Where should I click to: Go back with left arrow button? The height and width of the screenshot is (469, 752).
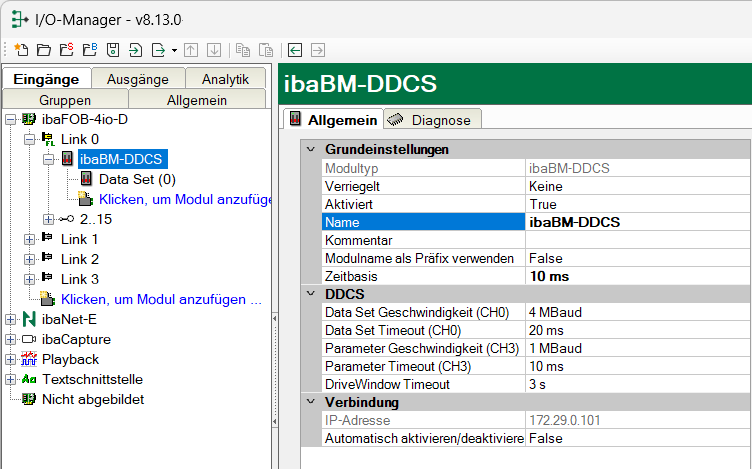pyautogui.click(x=295, y=50)
